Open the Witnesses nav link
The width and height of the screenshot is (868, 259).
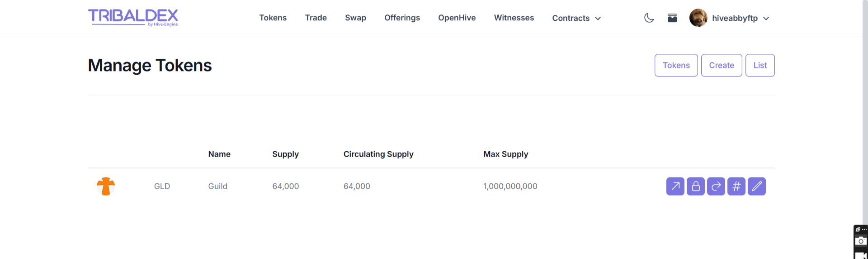[x=514, y=18]
